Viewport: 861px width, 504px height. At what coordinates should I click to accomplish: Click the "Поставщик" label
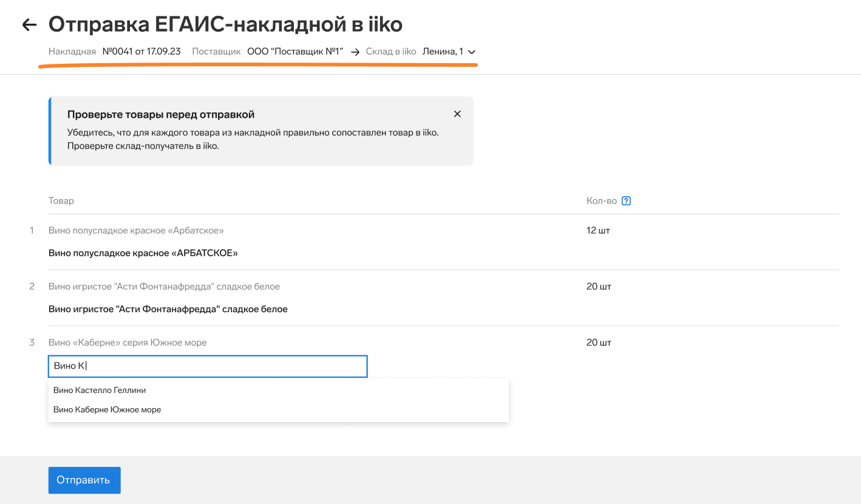point(216,52)
